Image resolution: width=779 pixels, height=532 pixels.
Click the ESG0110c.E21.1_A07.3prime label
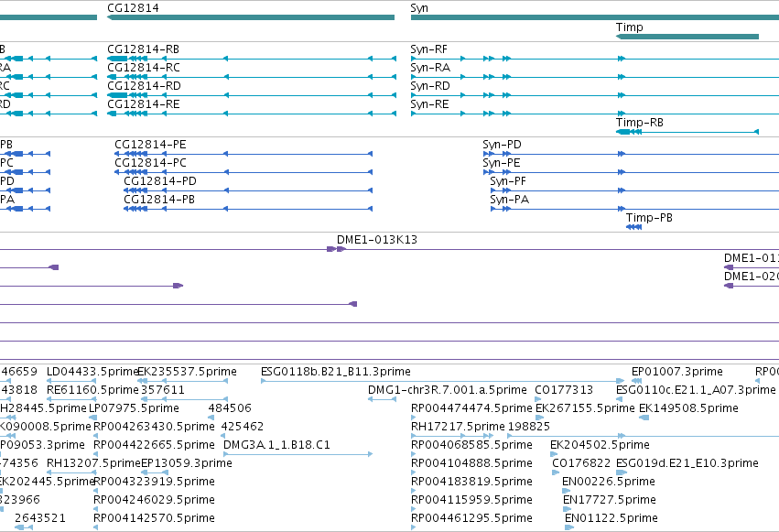pos(696,390)
